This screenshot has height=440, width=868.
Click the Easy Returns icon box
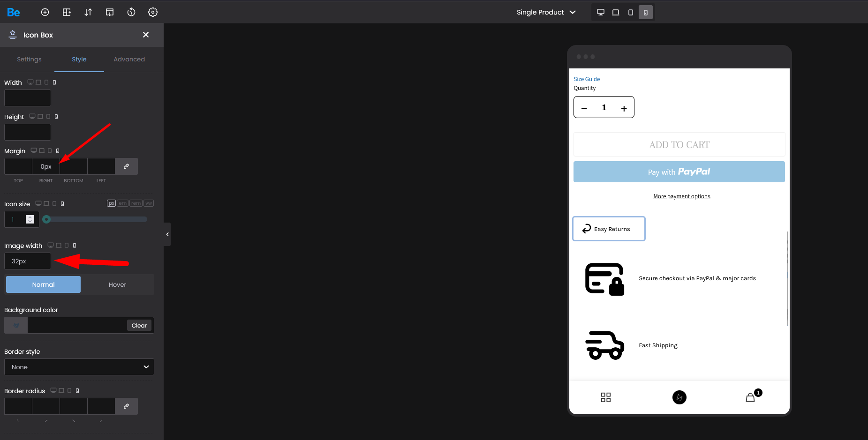tap(609, 229)
